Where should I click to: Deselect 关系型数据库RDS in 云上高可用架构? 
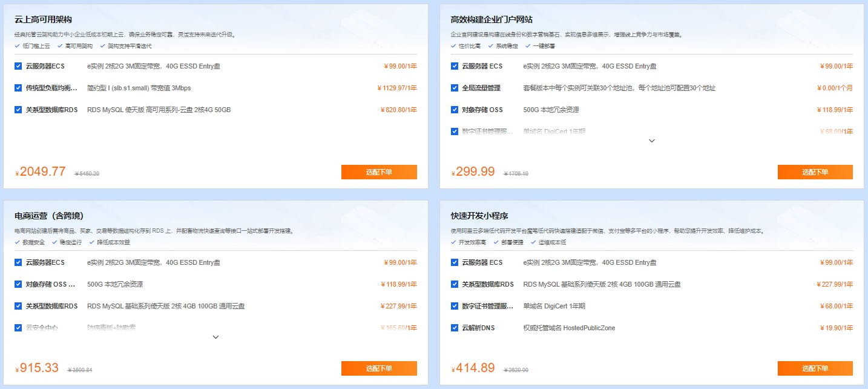pyautogui.click(x=18, y=110)
